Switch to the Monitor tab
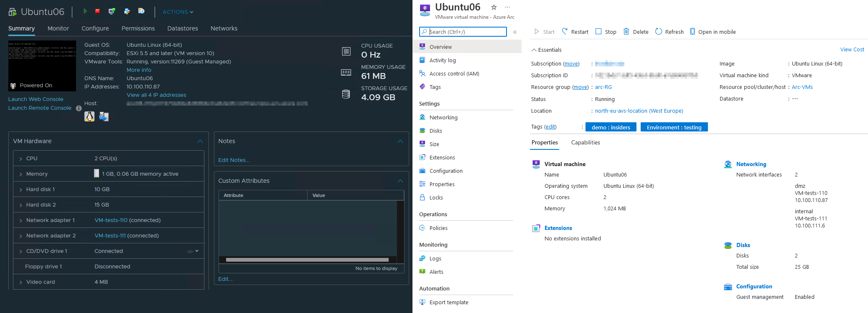 click(58, 28)
